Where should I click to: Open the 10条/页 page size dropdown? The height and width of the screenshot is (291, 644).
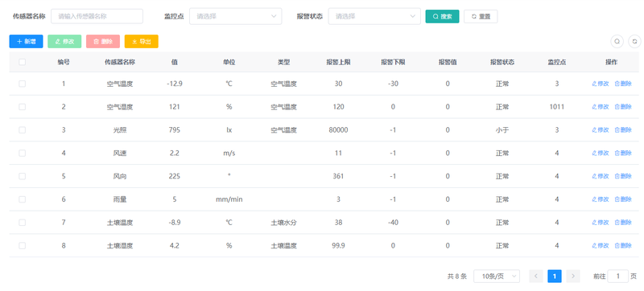pos(497,277)
